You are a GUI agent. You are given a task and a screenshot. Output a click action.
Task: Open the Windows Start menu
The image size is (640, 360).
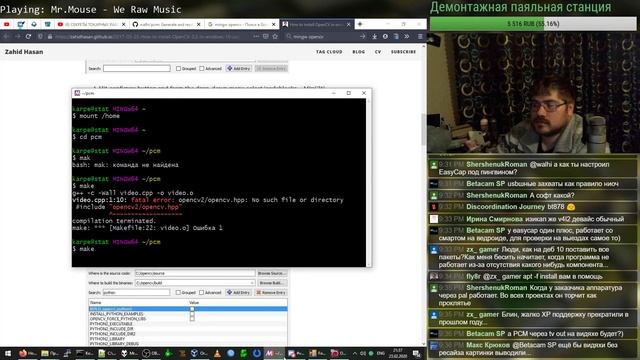(7, 353)
